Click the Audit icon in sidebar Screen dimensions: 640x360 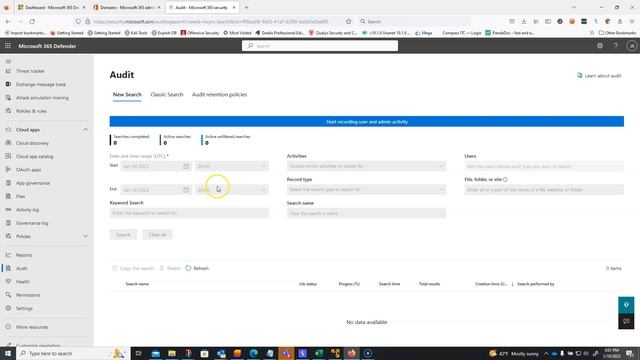[8, 268]
